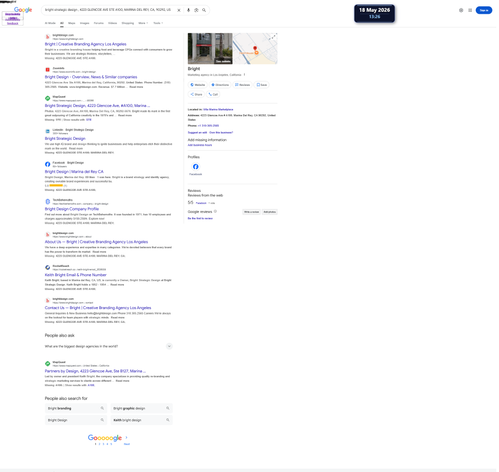Open 'Bright Design Company Profile' result
Viewport: 499px width, 472px height.
tap(72, 210)
